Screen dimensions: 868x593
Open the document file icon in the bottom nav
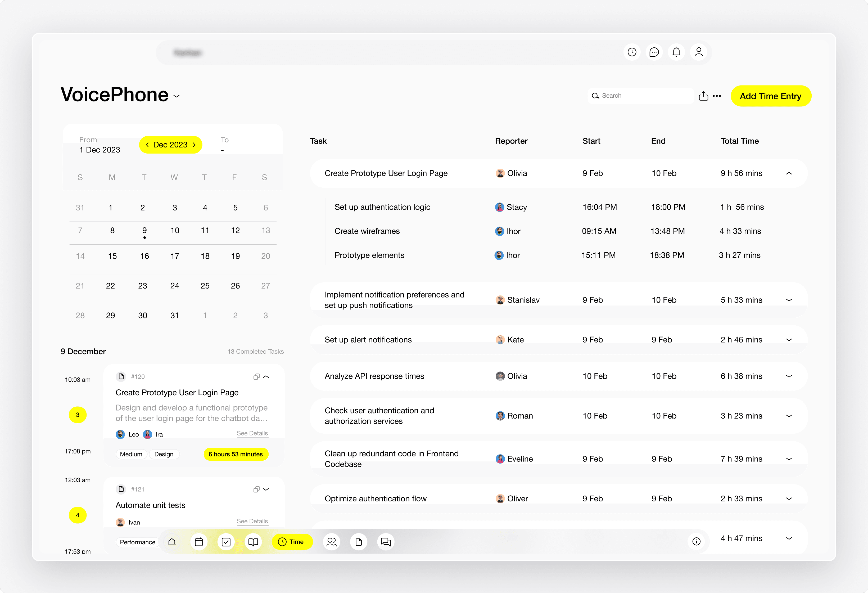(359, 542)
